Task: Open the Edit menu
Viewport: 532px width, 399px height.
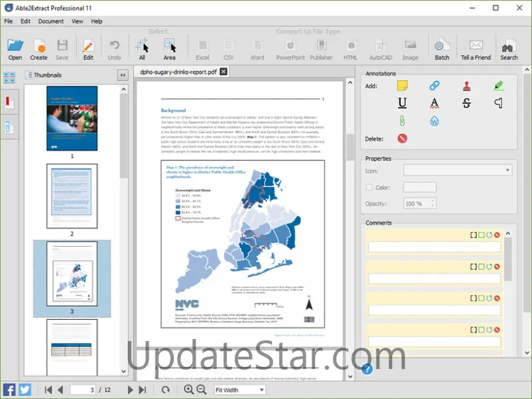Action: click(25, 21)
